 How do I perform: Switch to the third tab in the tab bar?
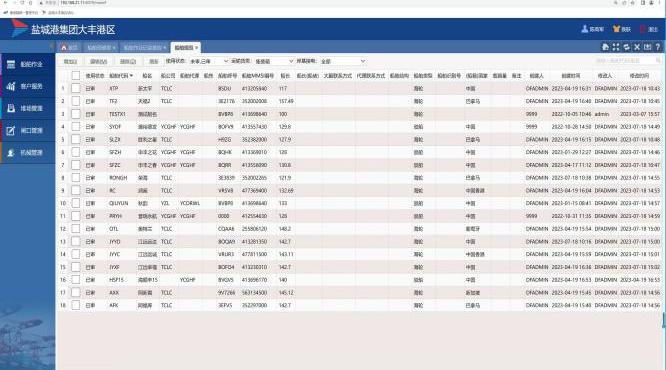[x=145, y=48]
